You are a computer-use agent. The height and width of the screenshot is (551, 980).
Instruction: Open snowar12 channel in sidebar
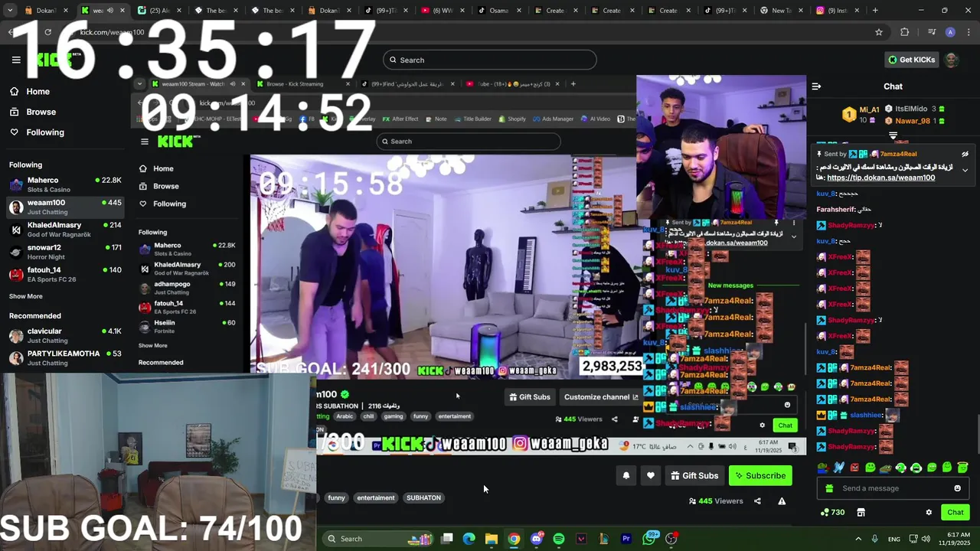pos(65,252)
